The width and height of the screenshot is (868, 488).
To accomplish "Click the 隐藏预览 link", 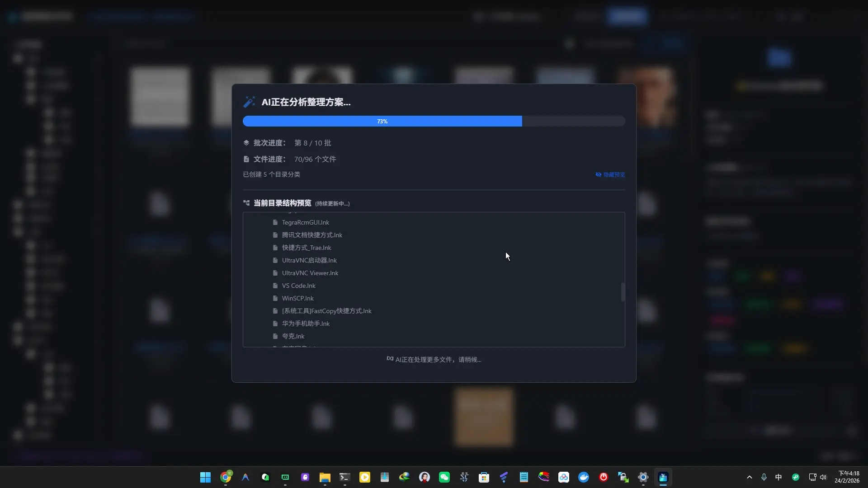I will coord(614,174).
